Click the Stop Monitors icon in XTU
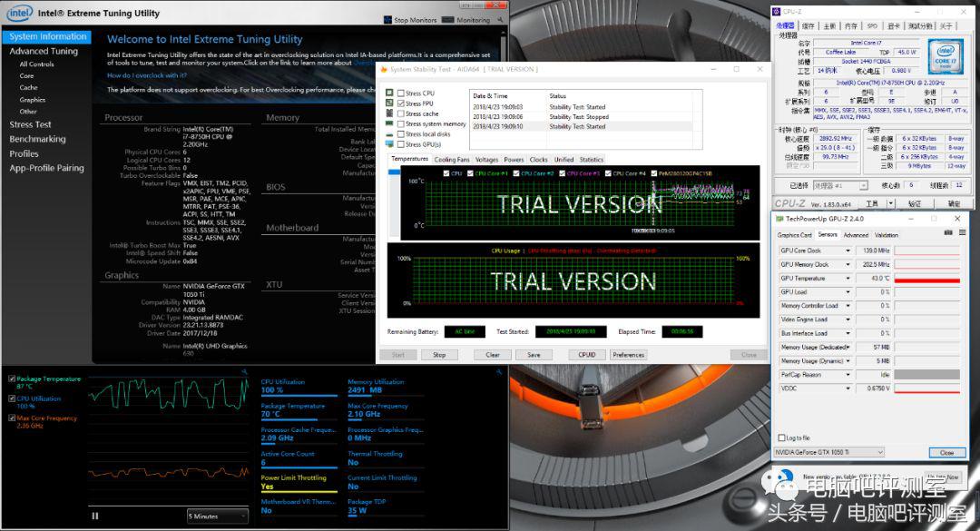The image size is (980, 531). click(x=388, y=19)
